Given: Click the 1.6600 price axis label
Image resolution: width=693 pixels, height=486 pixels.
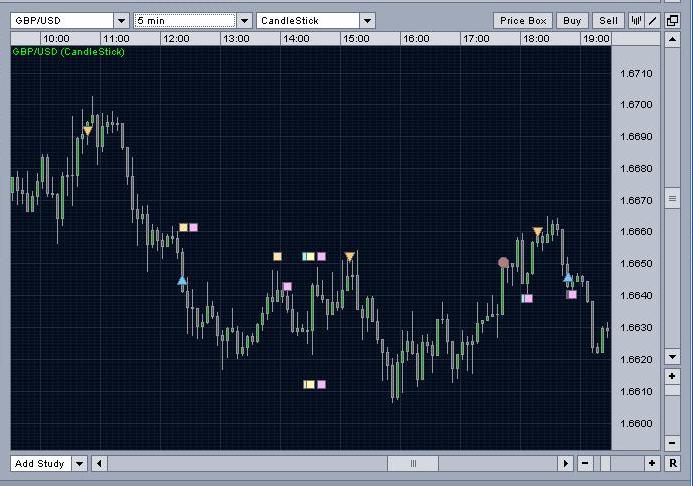Looking at the screenshot, I should (636, 423).
